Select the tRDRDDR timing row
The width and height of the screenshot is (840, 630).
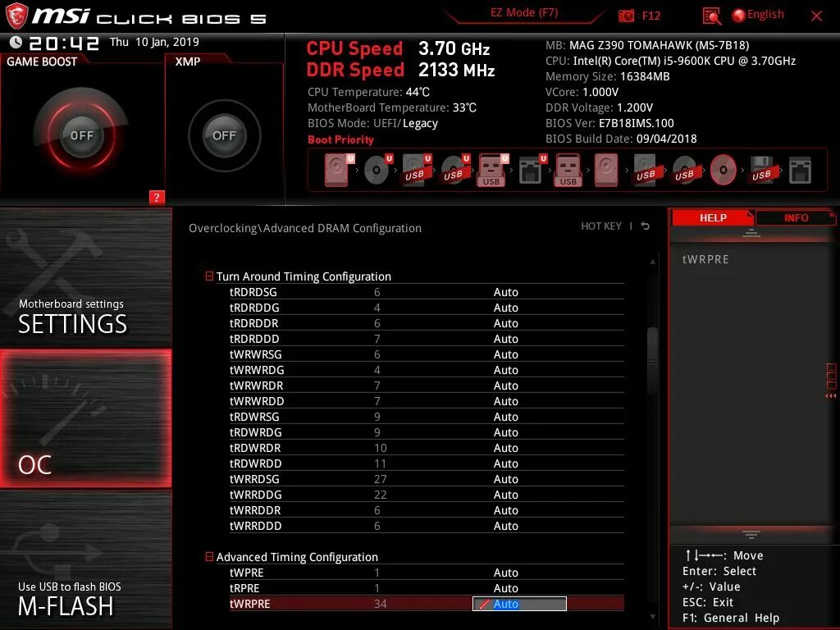coord(427,323)
